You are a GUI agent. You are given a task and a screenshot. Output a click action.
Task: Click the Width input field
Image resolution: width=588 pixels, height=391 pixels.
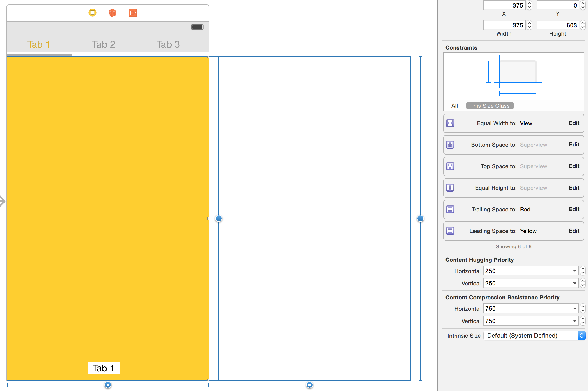tap(504, 25)
